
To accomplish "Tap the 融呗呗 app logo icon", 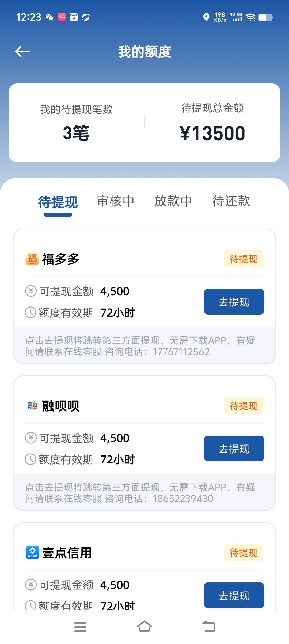I will click(32, 406).
